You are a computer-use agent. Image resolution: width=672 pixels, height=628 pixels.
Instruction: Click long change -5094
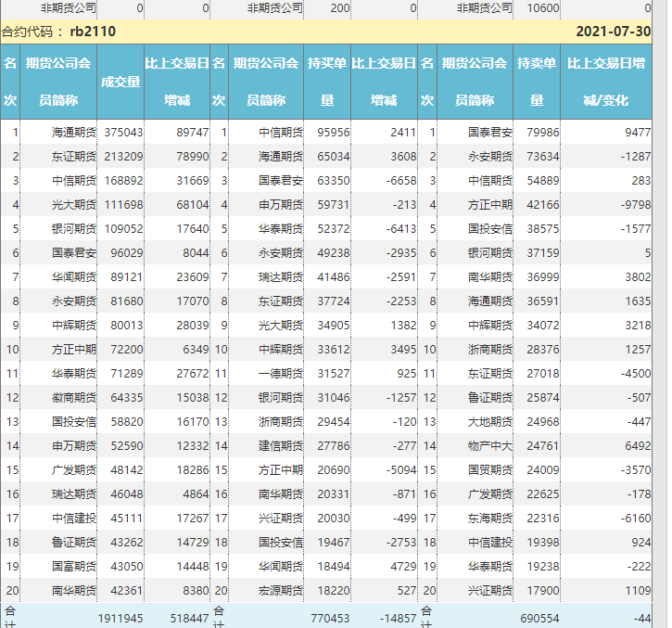pyautogui.click(x=401, y=470)
